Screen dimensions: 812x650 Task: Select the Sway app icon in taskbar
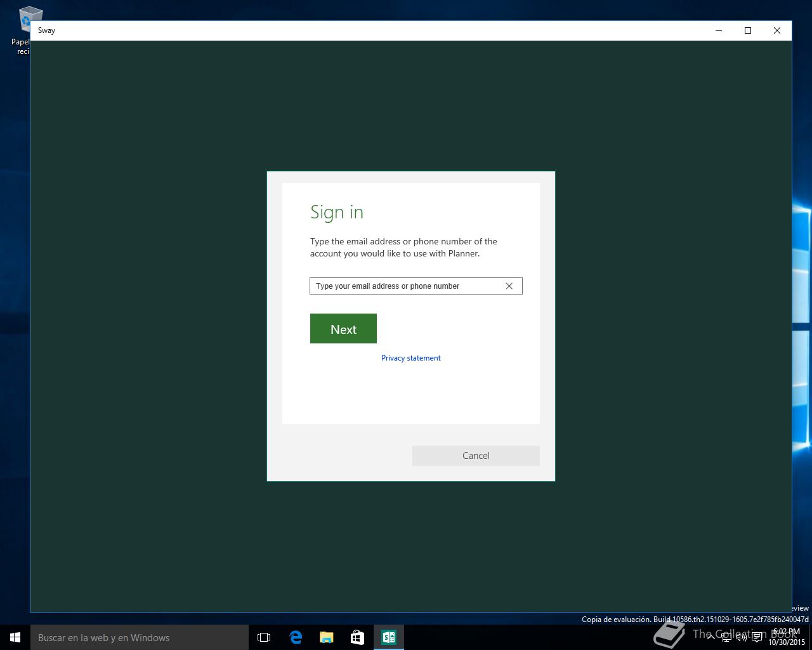(389, 637)
